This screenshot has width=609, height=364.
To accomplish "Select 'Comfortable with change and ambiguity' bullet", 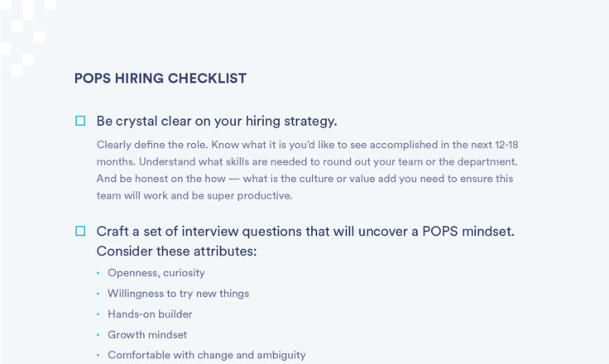I will [207, 355].
